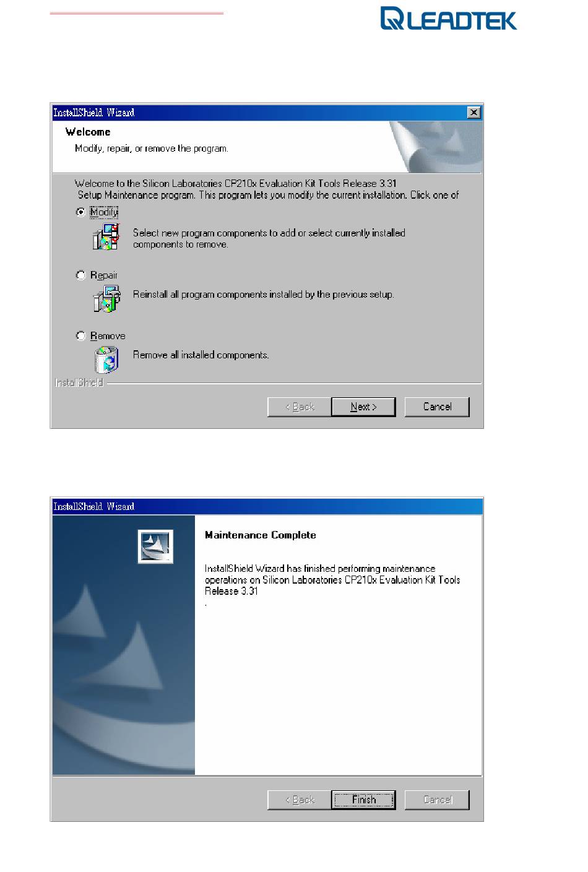Click the InstallShield sail icon in Maintenance dialog
This screenshot has height=872, width=588.
point(155,546)
